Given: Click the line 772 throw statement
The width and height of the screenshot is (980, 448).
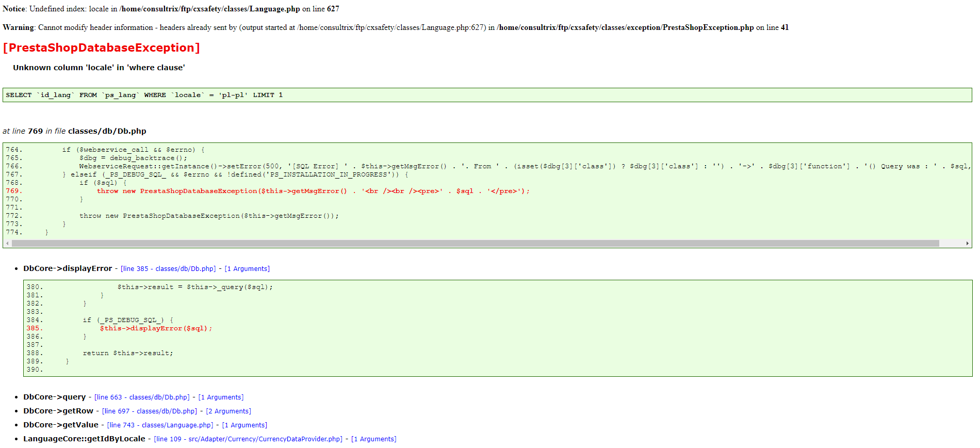Looking at the screenshot, I should 209,216.
